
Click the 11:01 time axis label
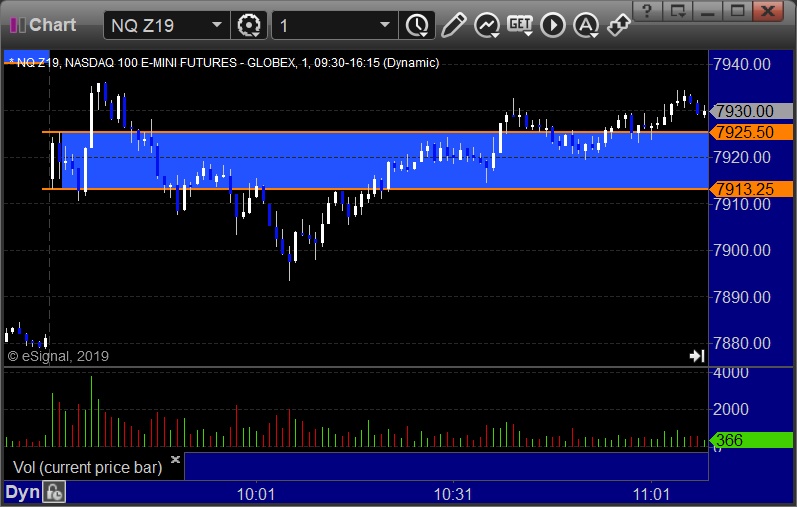tap(651, 494)
